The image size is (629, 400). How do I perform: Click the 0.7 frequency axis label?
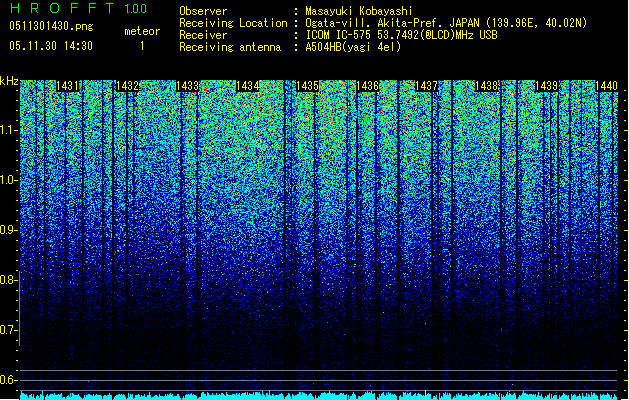[x=8, y=330]
